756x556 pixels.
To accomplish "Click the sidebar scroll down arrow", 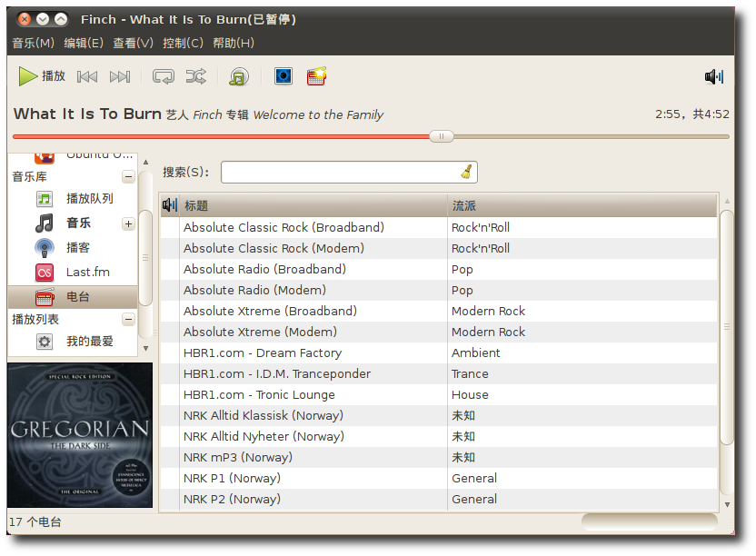I will coord(145,348).
